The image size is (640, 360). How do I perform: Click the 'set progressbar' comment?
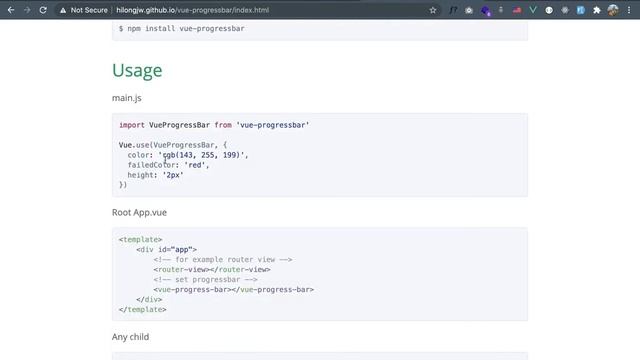pyautogui.click(x=205, y=280)
